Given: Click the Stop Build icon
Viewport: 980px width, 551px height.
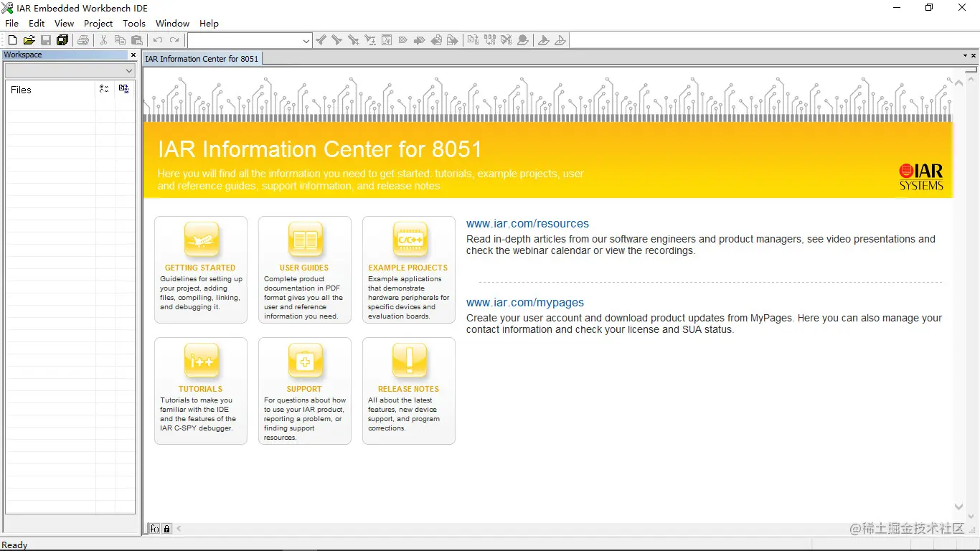Looking at the screenshot, I should point(507,40).
